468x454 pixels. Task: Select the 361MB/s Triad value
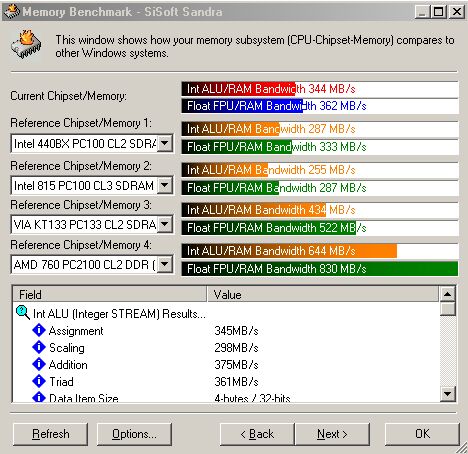click(236, 382)
